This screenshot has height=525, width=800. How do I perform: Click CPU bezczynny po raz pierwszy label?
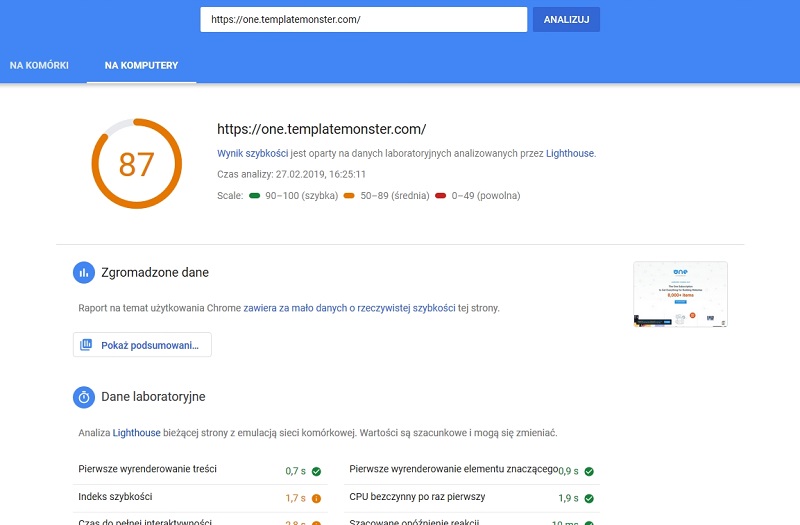click(x=417, y=496)
